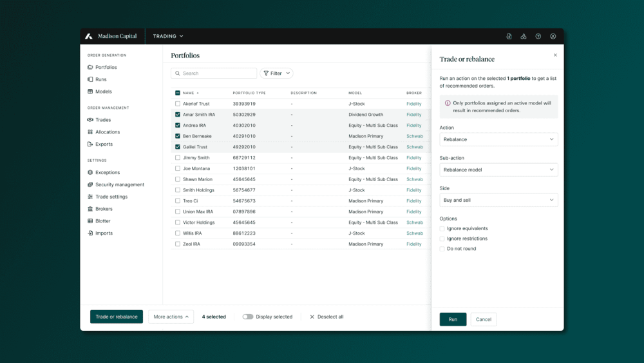Expand the Sub-action Rebalance model dropdown

(498, 170)
